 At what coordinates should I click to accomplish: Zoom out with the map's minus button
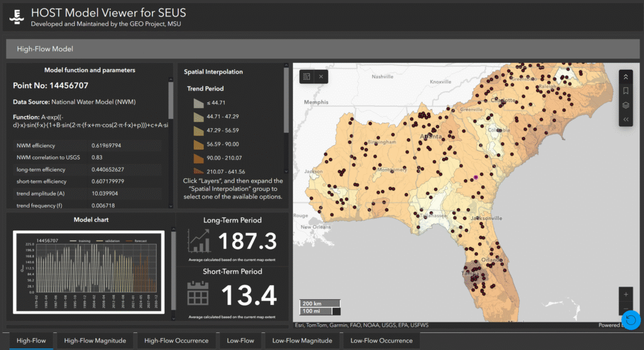tap(625, 308)
